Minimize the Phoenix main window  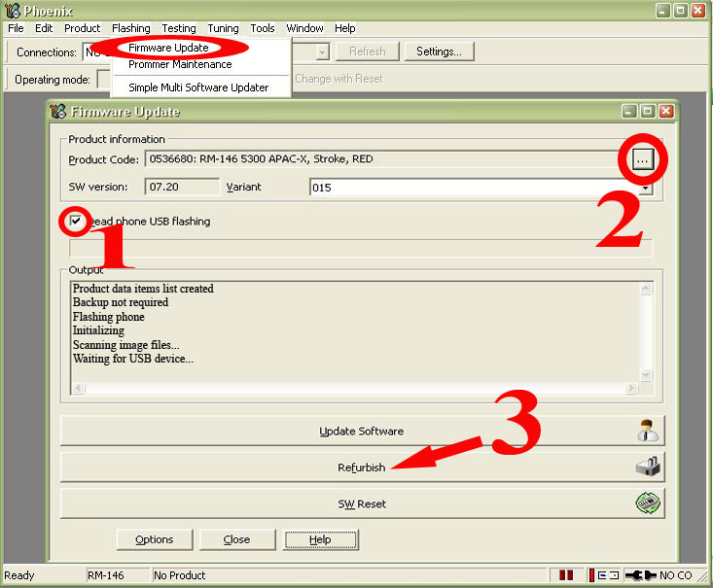pyautogui.click(x=663, y=11)
